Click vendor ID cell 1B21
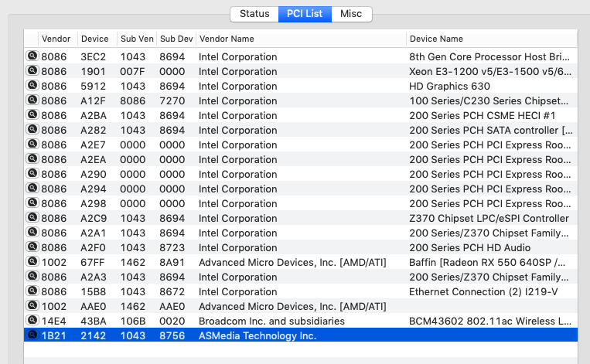590x364 pixels. (x=54, y=336)
